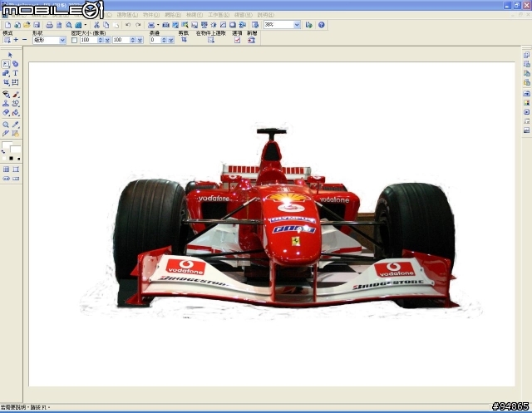Screen dimensions: 532x413
Task: Open the 物件 menu
Action: point(151,15)
